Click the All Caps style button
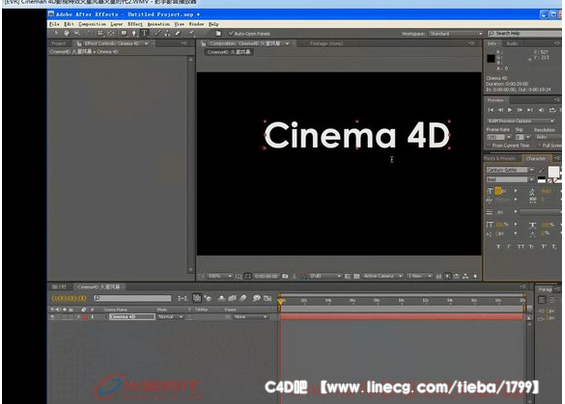 tap(521, 247)
